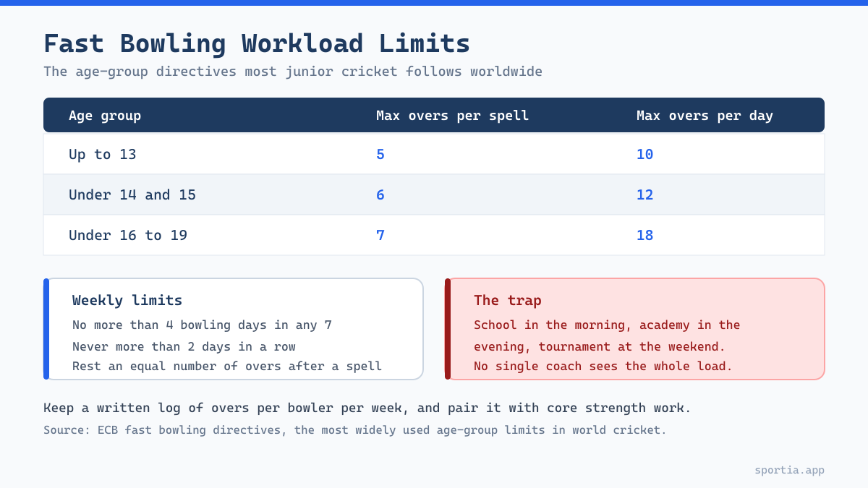This screenshot has height=488, width=868.
Task: Click 'Rest an equal number of overs after a spell'
Action: click(x=227, y=366)
